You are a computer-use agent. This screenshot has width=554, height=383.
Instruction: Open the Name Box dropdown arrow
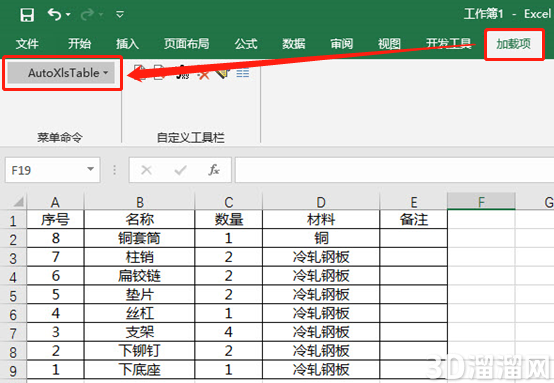click(91, 170)
